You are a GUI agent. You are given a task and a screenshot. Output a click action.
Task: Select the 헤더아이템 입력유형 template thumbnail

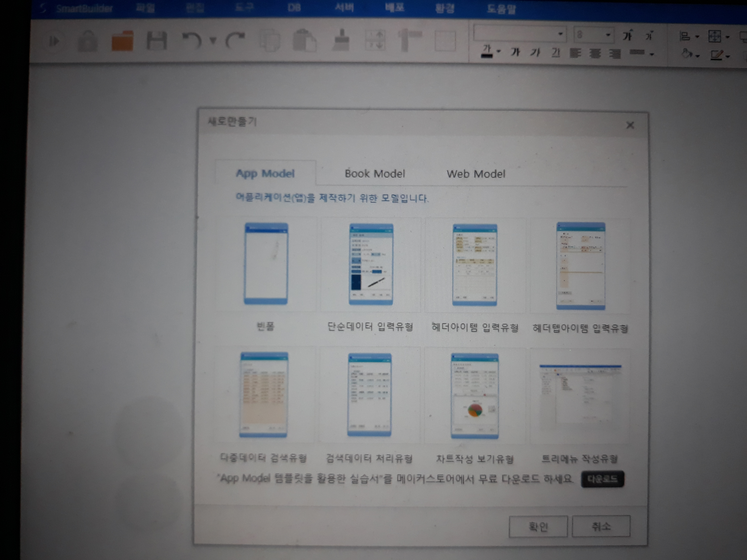[x=474, y=265]
